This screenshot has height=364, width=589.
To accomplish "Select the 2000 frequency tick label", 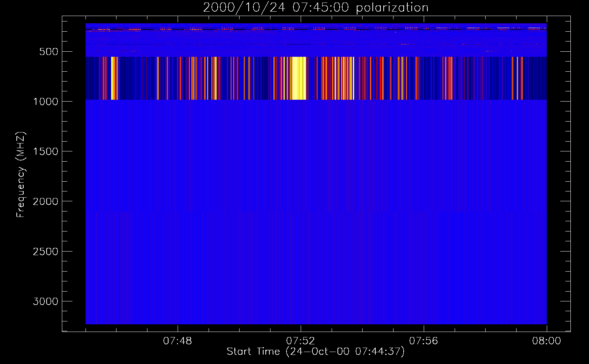I will point(46,201).
